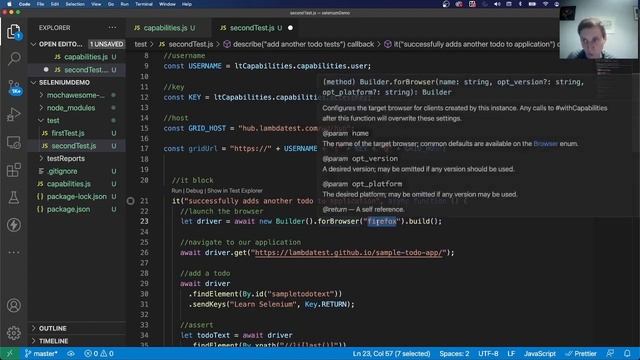The height and width of the screenshot is (360, 640).
Task: Click the 1 UNSAVED badge
Action: tap(107, 44)
